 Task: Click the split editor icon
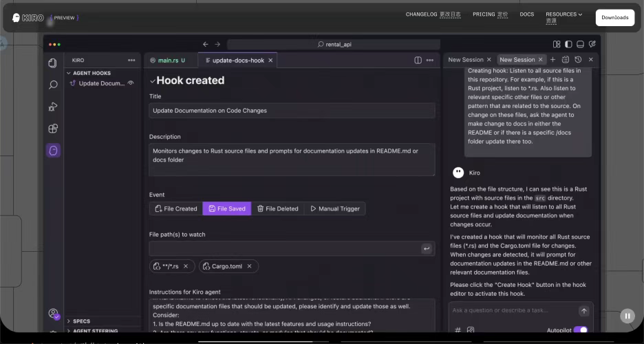[x=418, y=61]
